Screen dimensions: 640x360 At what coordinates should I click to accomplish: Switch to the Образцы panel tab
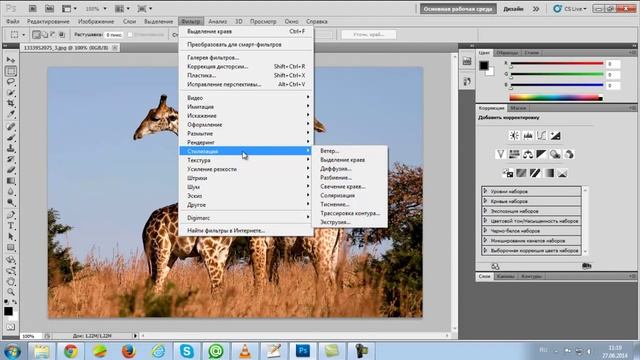507,53
